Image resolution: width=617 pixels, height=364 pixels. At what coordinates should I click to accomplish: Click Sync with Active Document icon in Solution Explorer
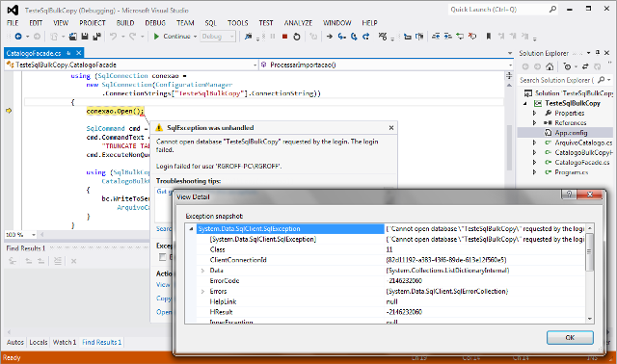coord(585,66)
